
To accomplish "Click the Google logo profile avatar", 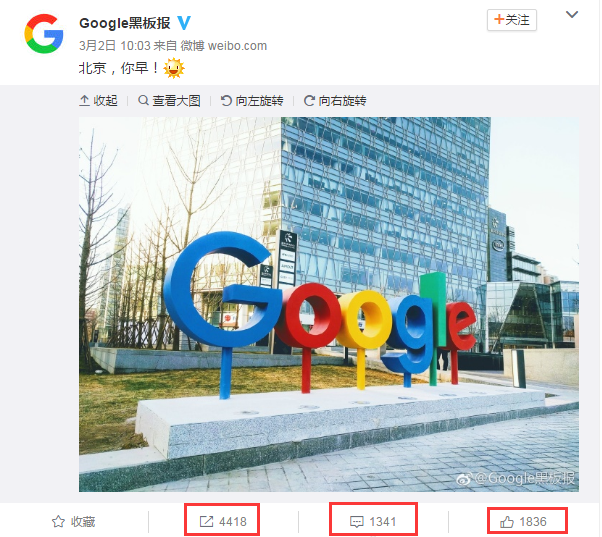I will point(44,34).
